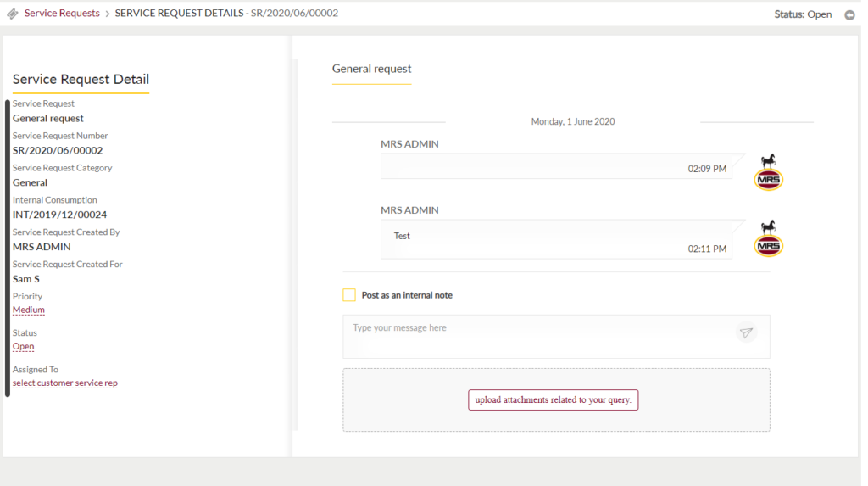Click MRS ADMIN avatar on the 02:09 PM message
This screenshot has width=868, height=486.
click(768, 172)
